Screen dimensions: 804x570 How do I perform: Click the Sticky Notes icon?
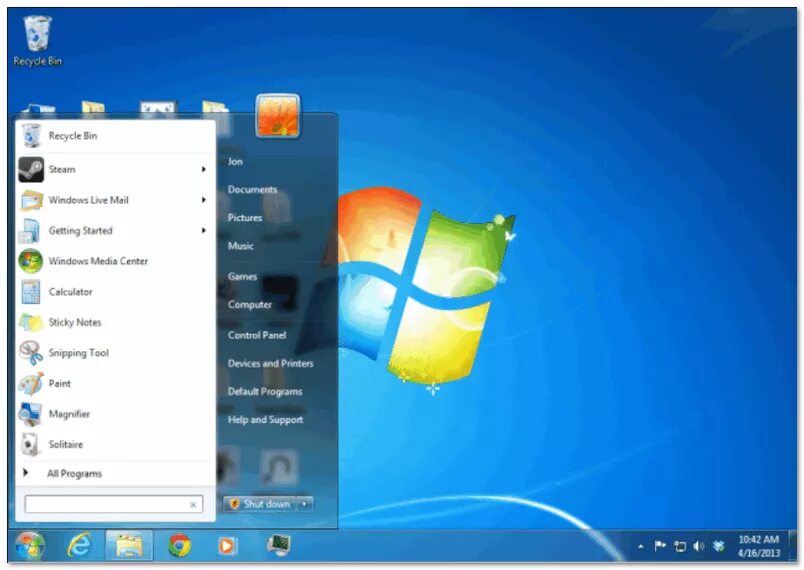31,322
